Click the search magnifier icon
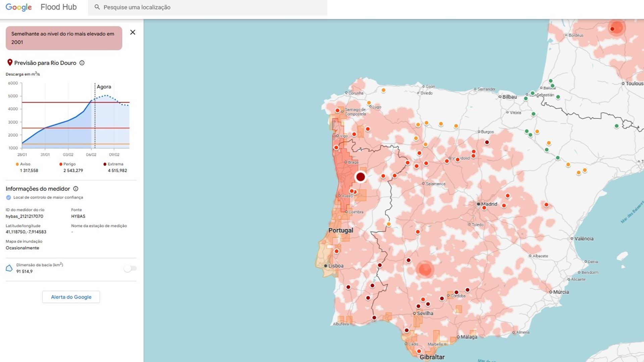 coord(97,7)
